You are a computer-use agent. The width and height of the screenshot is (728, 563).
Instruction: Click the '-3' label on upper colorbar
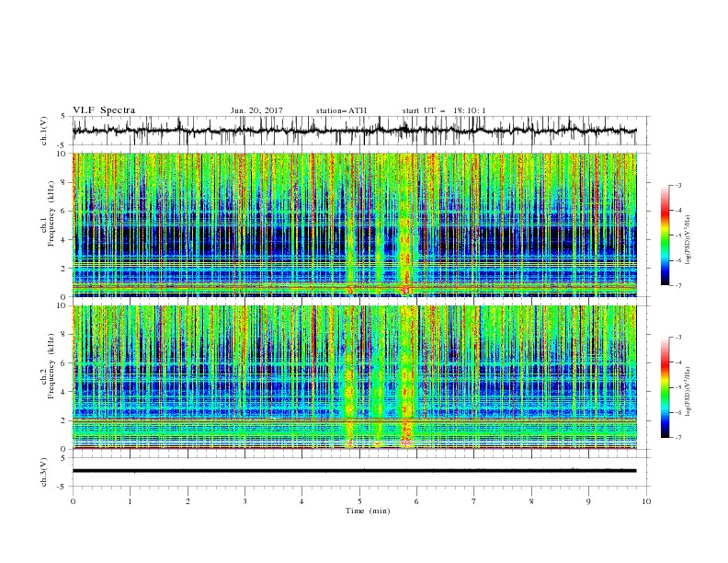[x=677, y=185]
